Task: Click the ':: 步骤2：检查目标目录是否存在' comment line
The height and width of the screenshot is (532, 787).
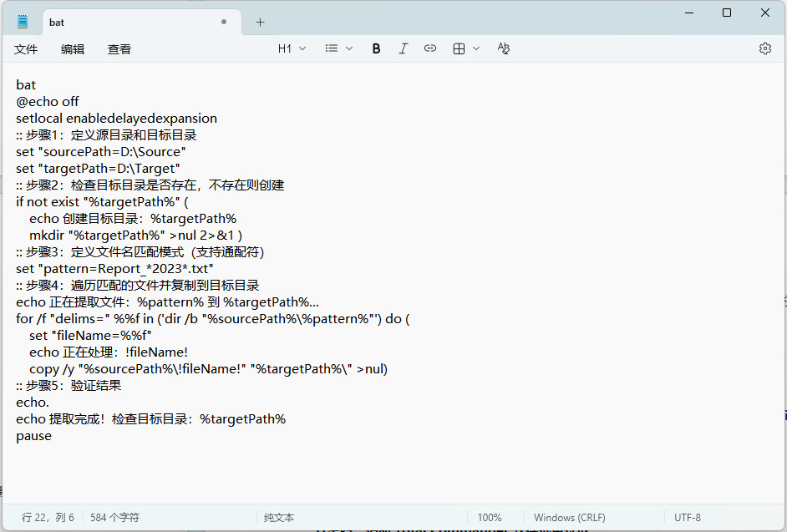Action: (x=150, y=185)
